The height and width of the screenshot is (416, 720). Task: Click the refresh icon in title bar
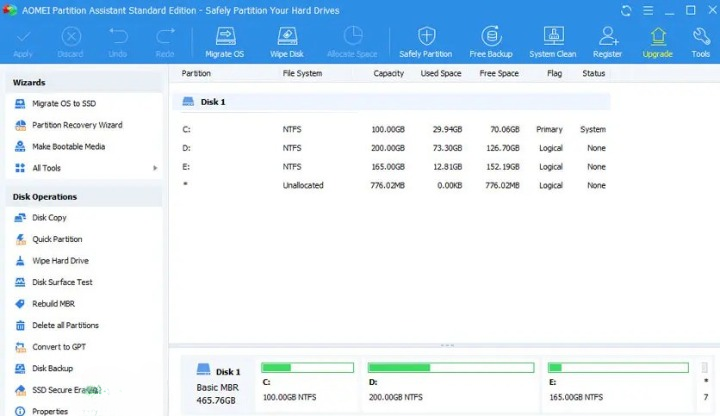click(626, 11)
